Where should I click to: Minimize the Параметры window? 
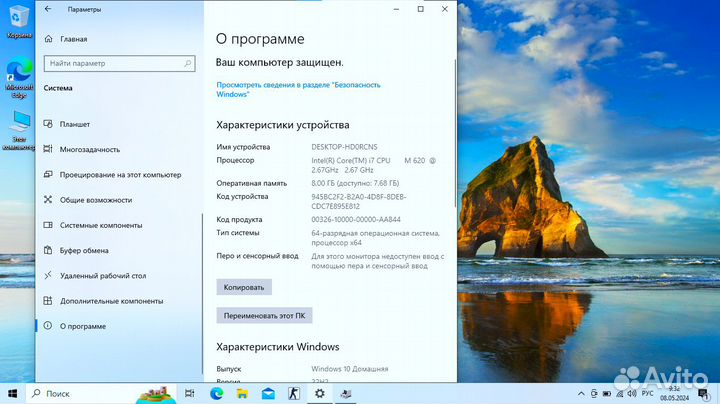pos(396,9)
